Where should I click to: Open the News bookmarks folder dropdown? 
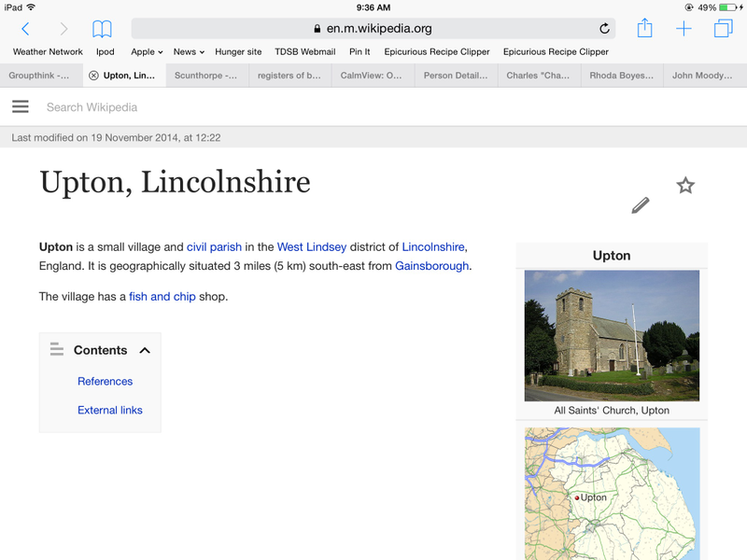click(x=189, y=51)
